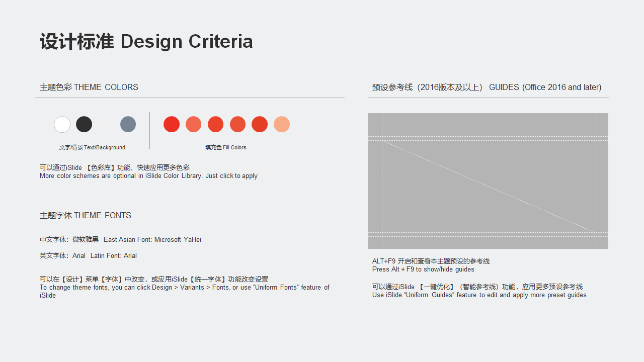Click the Text/Background caption under the swatches
The width and height of the screenshot is (644, 362).
(x=92, y=147)
